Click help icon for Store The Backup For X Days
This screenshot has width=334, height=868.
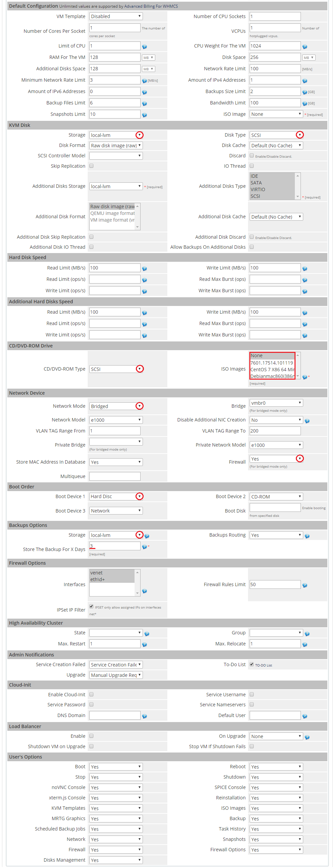144,547
